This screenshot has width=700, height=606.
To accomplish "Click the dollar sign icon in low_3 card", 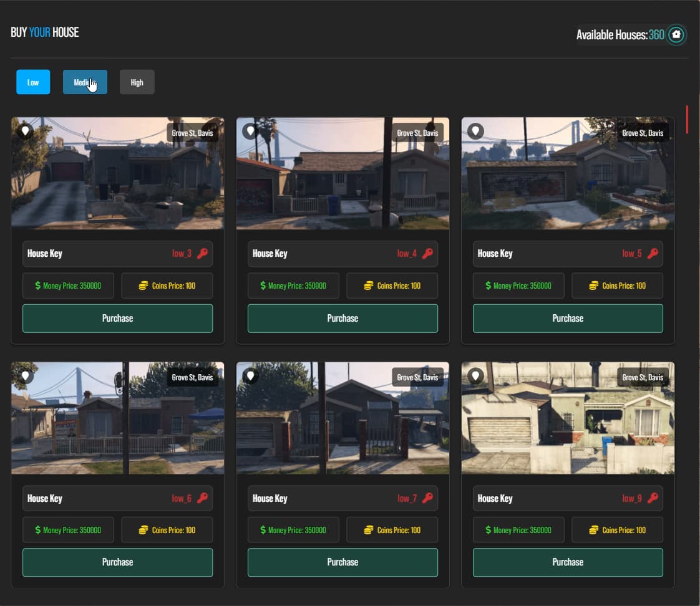I will tap(38, 286).
